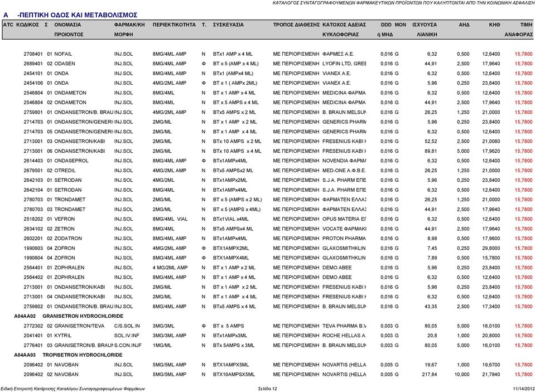Screen dimensions: 535x392
Task: Click 'ONDASEPROL' product name
Action: [x=71, y=161]
